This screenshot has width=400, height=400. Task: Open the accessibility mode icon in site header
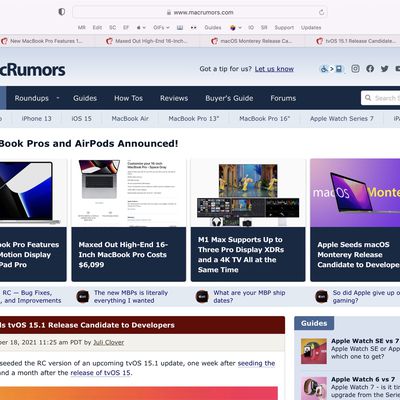(331, 69)
